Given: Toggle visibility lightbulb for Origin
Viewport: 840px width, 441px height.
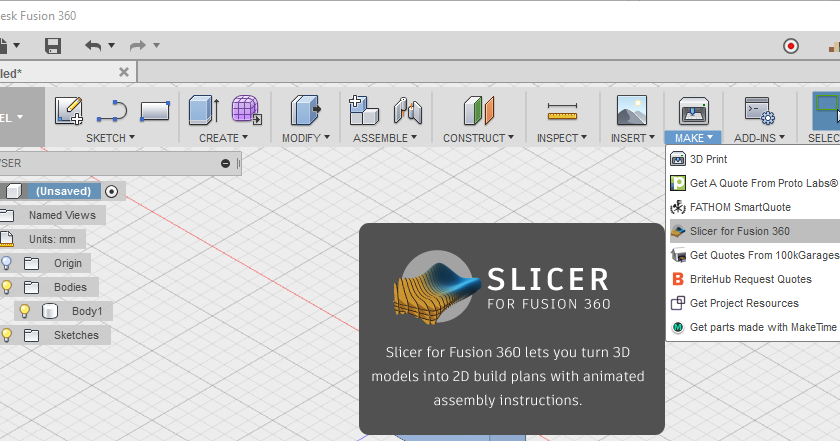Looking at the screenshot, I should coord(6,263).
